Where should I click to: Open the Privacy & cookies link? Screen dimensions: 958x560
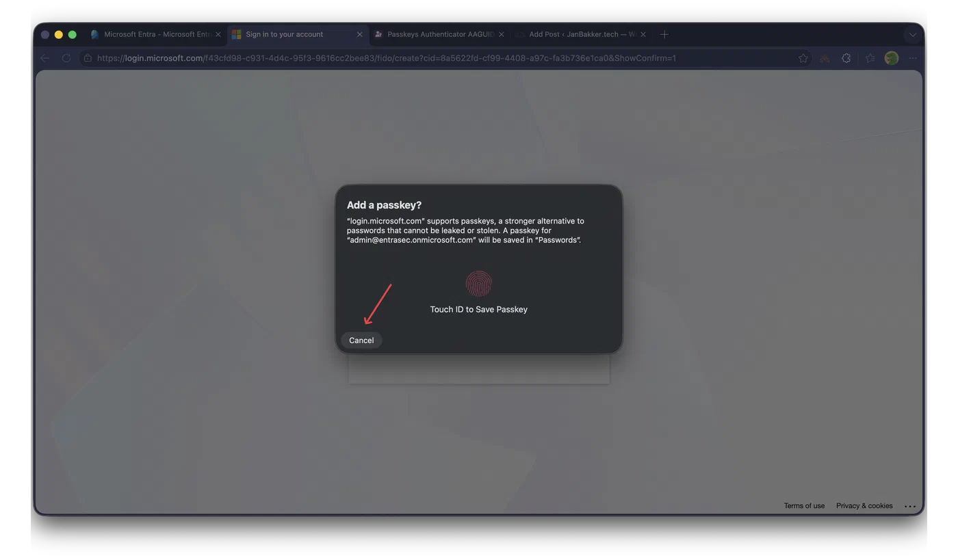pos(864,506)
